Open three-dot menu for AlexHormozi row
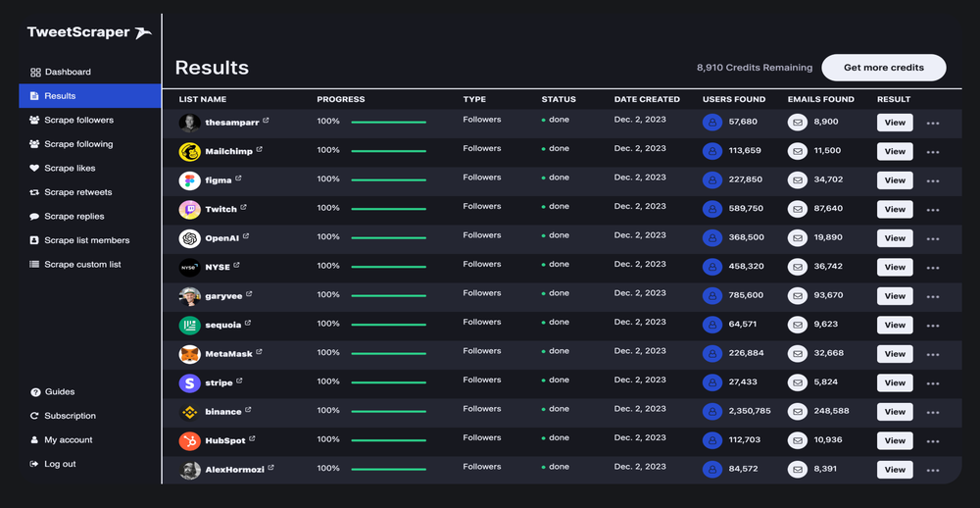The height and width of the screenshot is (508, 980). 932,471
